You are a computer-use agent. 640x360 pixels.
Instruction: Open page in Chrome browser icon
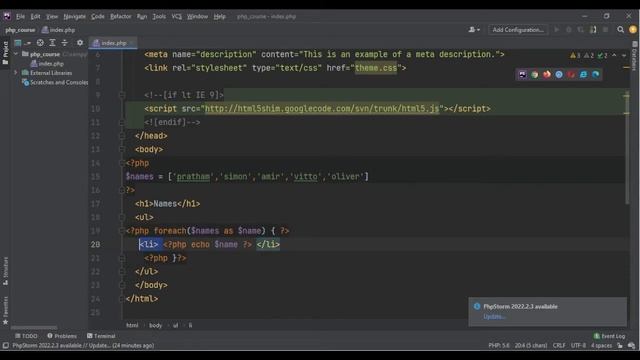[535, 74]
